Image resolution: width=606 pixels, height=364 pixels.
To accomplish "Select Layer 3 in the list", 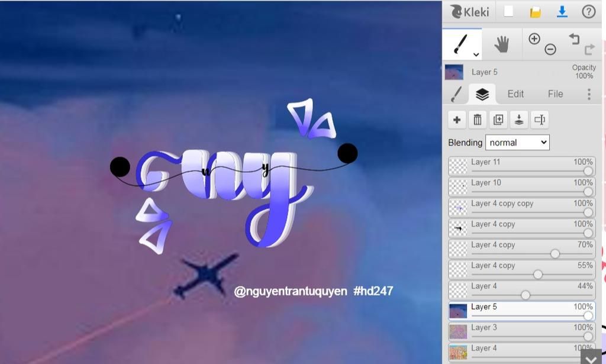I will pos(522,331).
